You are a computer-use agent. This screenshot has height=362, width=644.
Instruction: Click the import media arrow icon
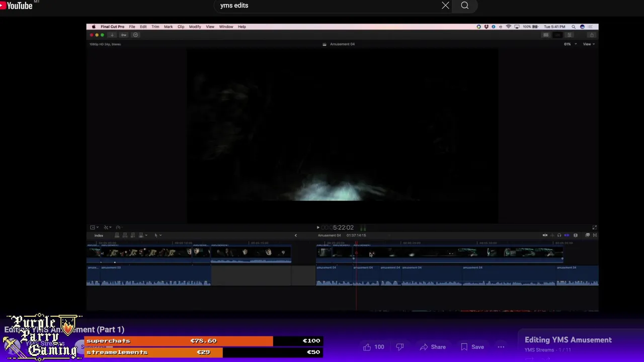click(112, 35)
